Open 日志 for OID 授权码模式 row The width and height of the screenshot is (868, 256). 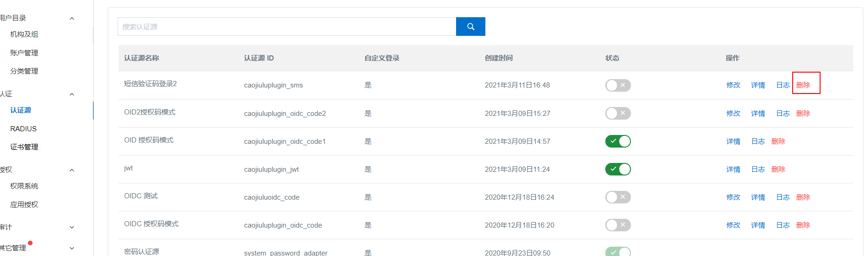(758, 141)
